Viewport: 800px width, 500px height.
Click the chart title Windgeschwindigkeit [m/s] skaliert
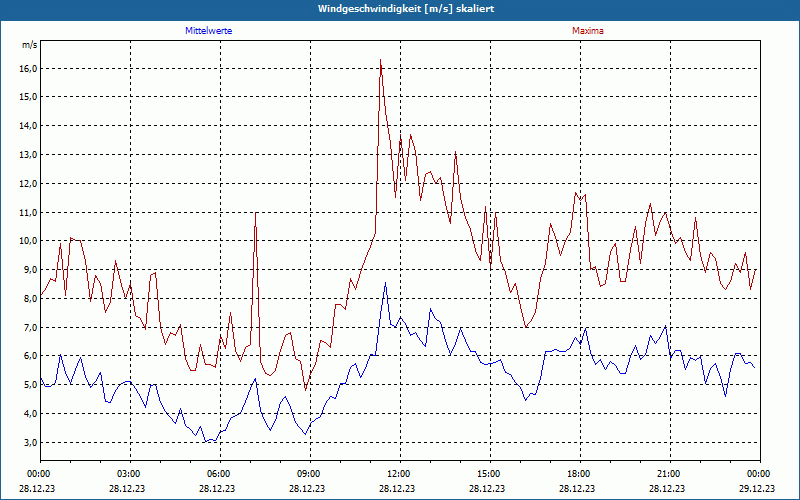406,9
